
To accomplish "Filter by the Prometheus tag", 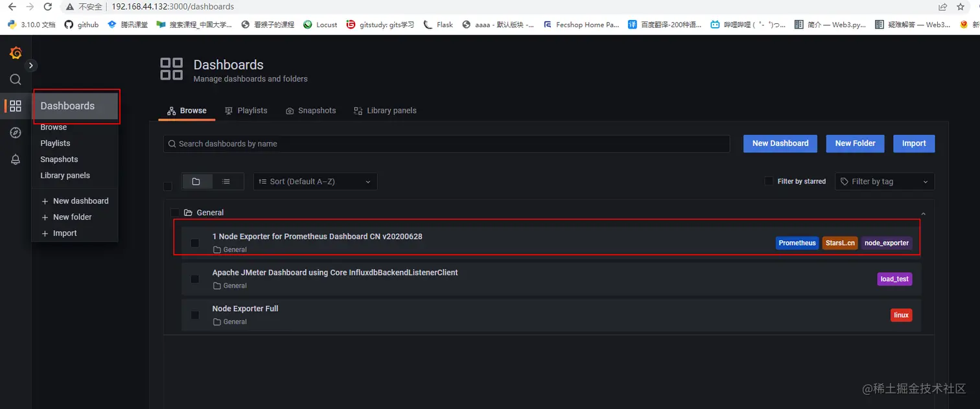I will click(797, 243).
